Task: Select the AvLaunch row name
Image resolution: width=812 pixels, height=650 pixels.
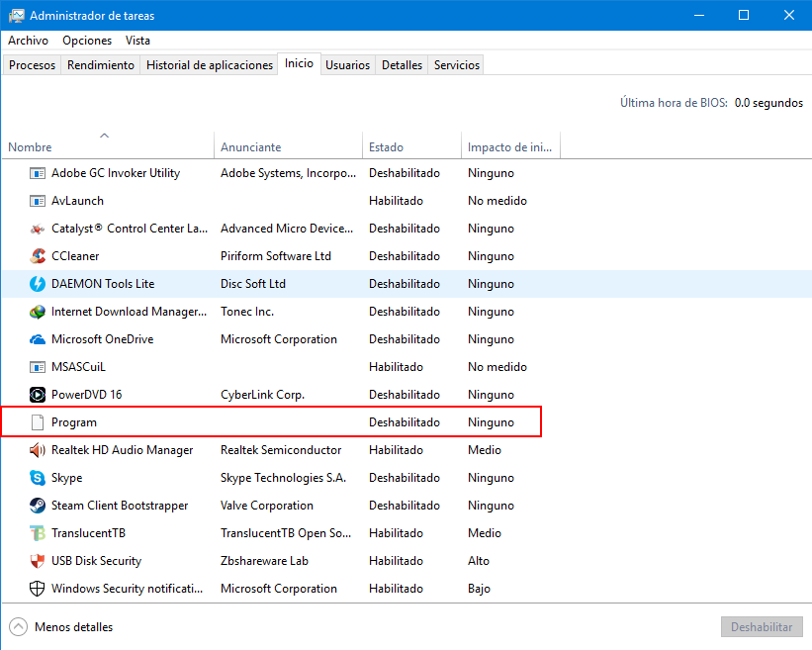Action: pos(77,201)
